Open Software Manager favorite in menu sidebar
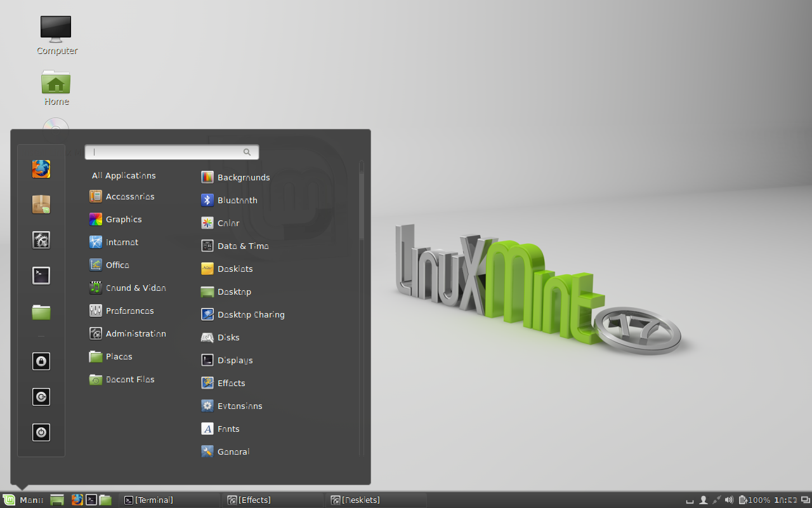Screen dimensions: 812x508 click(41, 204)
